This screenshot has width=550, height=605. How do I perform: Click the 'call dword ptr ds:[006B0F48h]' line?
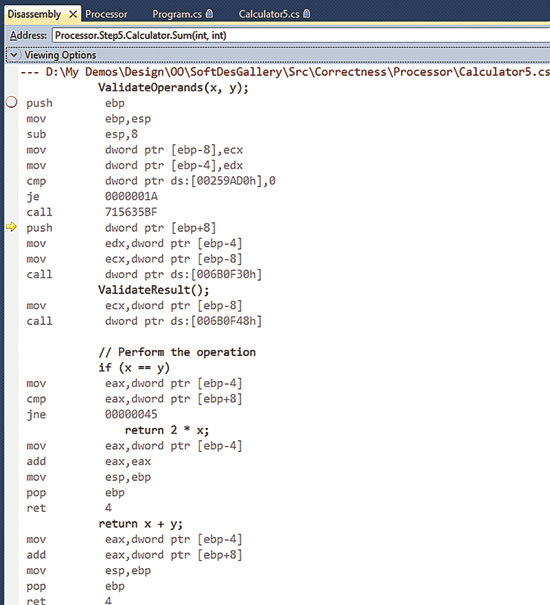coord(144,321)
